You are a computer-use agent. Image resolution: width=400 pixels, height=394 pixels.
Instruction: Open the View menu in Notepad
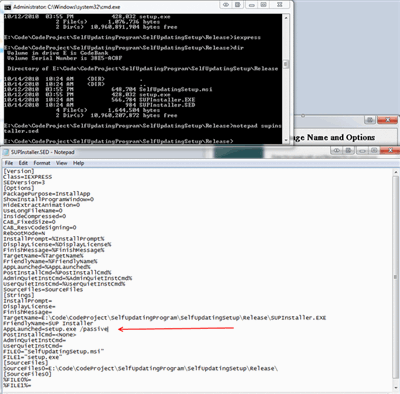pos(61,163)
